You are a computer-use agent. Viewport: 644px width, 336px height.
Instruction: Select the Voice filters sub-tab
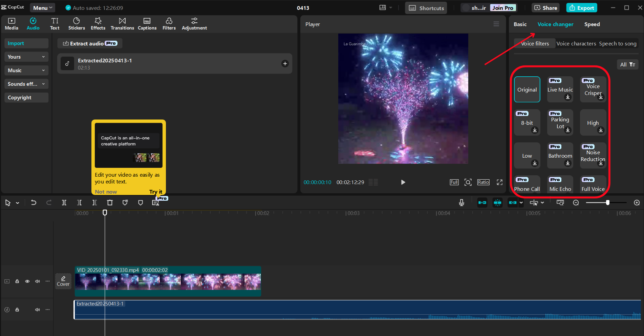[x=535, y=43]
